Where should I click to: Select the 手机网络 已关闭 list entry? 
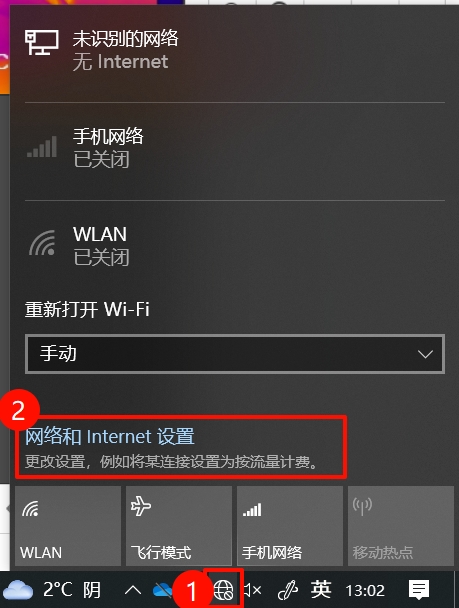pyautogui.click(x=235, y=149)
